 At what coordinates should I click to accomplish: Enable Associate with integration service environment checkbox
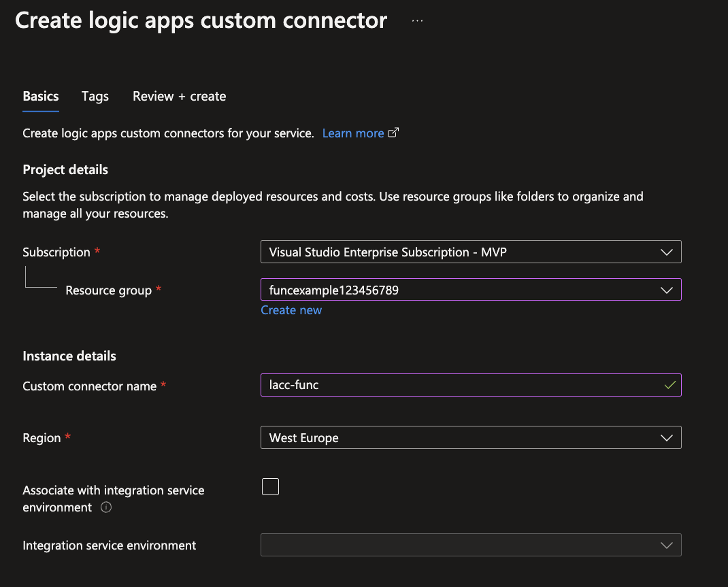tap(270, 487)
